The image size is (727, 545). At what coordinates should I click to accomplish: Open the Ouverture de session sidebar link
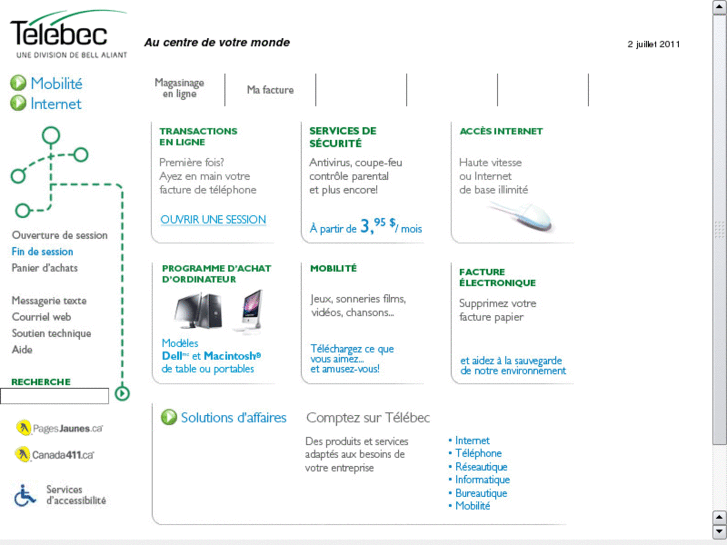(x=59, y=236)
